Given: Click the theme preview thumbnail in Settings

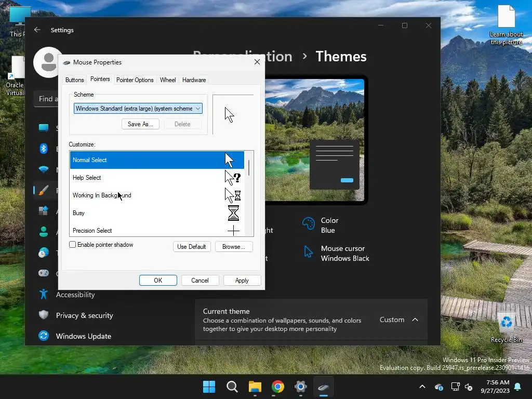Looking at the screenshot, I should click(x=315, y=140).
